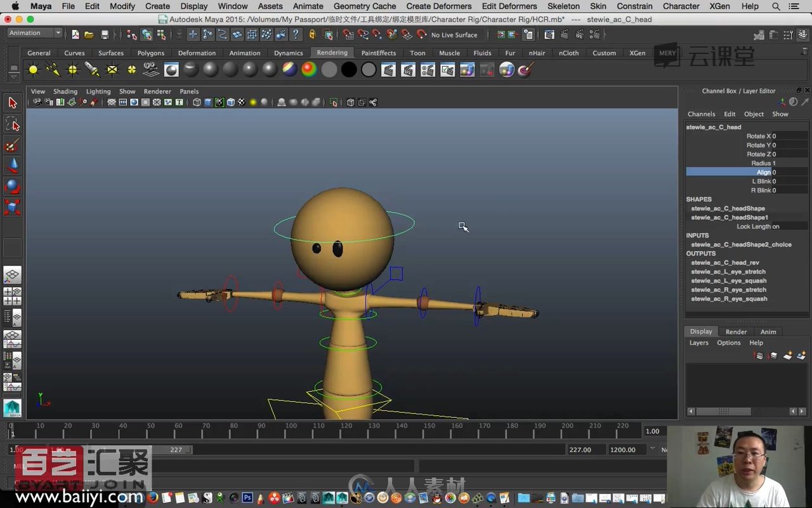Open the layer editor Options menu

728,343
